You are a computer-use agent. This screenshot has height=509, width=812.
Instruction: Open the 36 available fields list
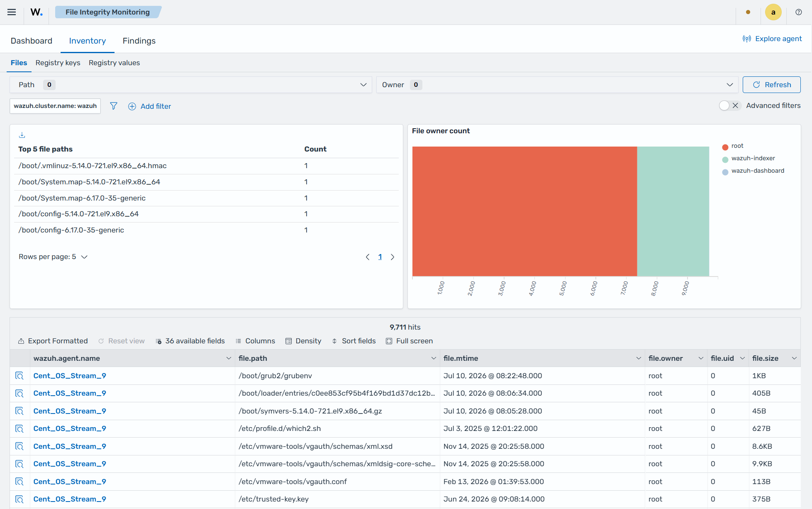tap(190, 341)
